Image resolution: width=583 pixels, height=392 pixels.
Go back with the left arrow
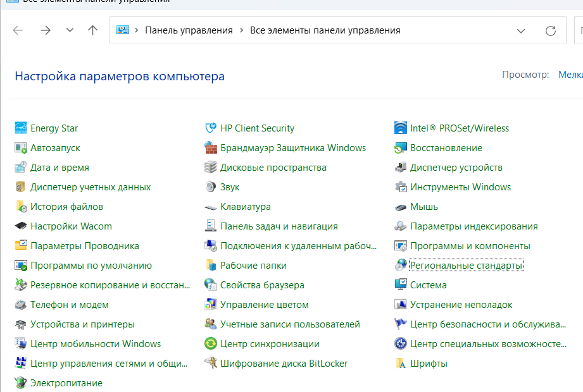(x=18, y=30)
